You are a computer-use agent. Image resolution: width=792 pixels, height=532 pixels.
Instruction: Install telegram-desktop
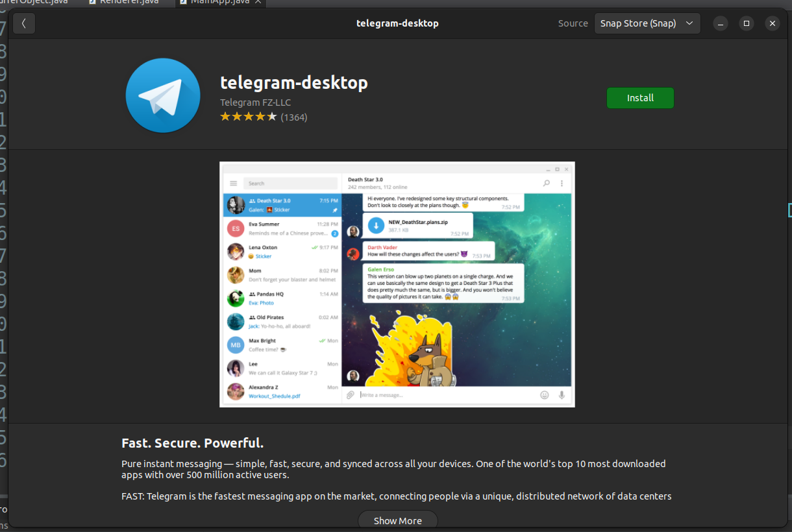pos(640,98)
